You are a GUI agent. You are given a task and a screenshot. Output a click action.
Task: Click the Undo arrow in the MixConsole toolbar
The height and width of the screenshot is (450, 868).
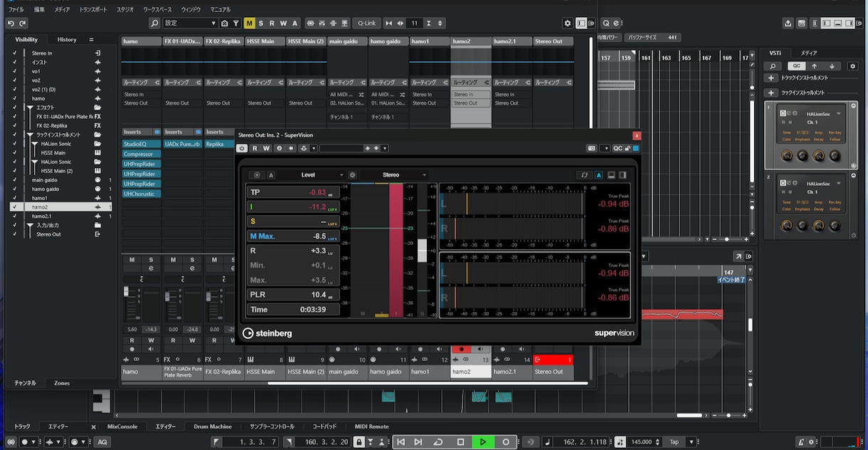[11, 23]
